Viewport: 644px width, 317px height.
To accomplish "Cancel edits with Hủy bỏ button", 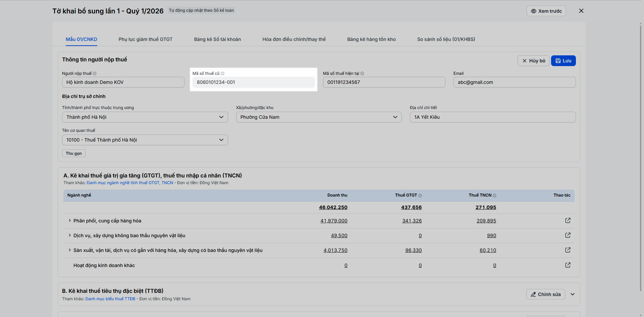I will coord(534,61).
